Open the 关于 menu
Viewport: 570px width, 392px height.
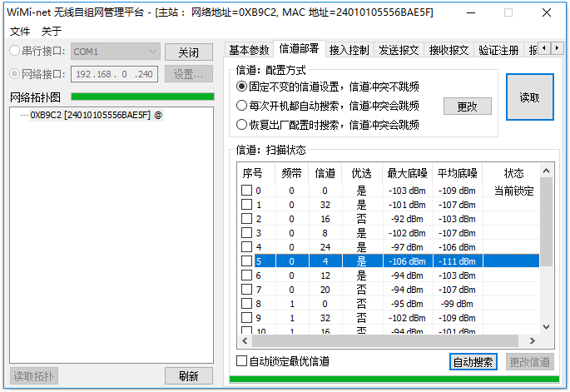point(52,32)
